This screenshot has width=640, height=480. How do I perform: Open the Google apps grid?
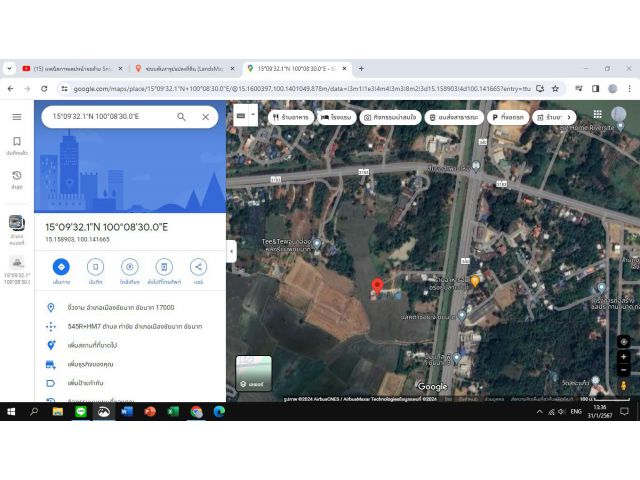(x=598, y=114)
